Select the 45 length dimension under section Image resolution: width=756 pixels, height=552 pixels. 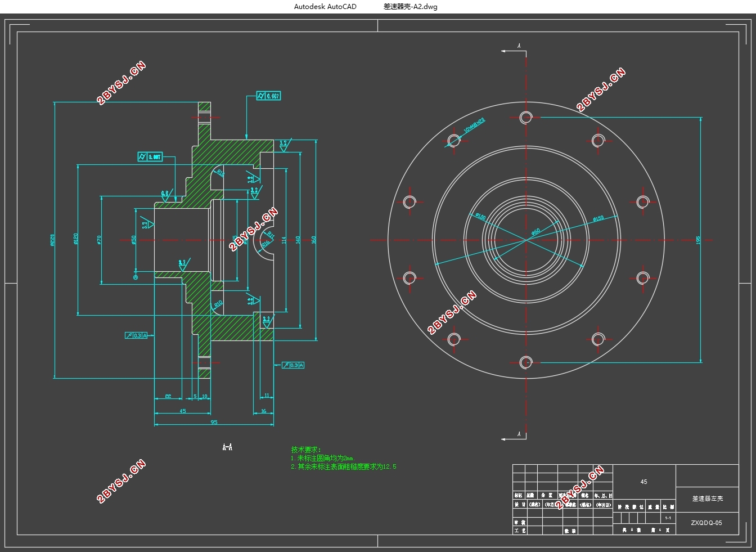coord(183,411)
